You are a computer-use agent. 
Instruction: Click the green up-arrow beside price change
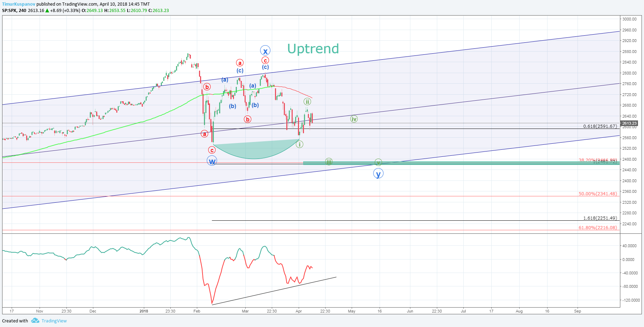[x=47, y=11]
